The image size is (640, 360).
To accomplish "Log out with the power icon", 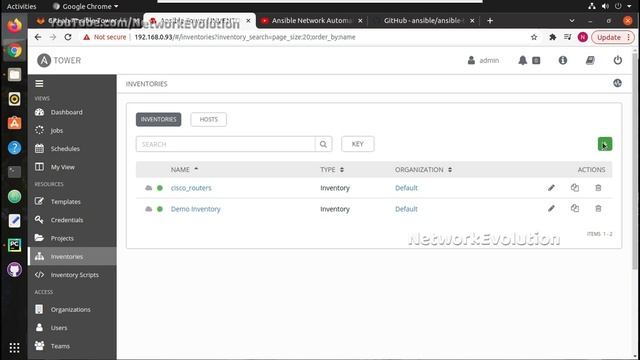I will point(618,60).
